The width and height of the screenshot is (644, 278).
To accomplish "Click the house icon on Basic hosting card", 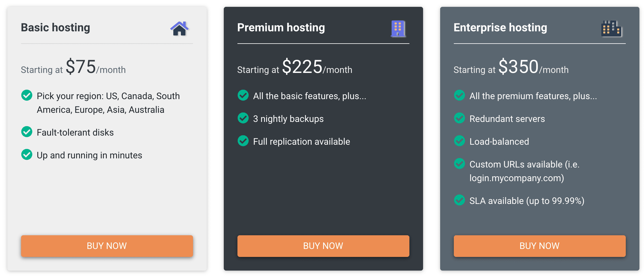I will point(179,28).
